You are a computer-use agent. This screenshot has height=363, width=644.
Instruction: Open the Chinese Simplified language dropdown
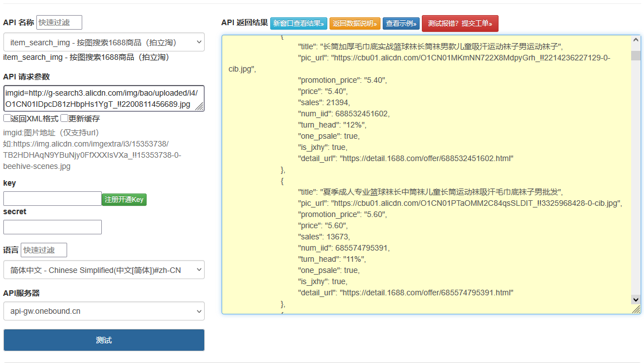pyautogui.click(x=104, y=270)
